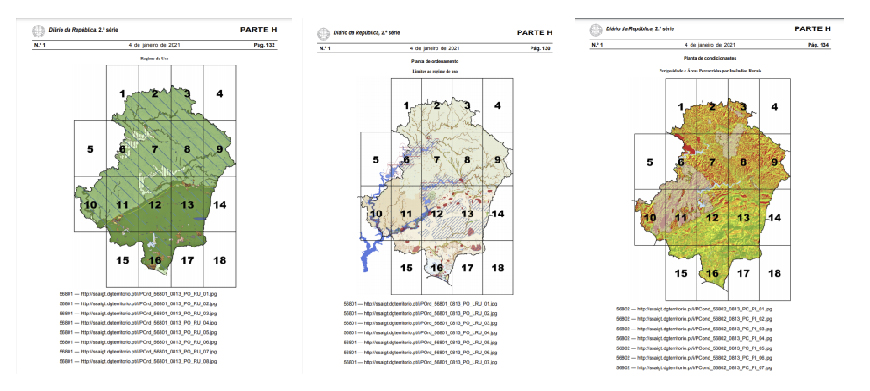Select grid cell 18 on the green map
The width and height of the screenshot is (870, 391).
tap(220, 260)
